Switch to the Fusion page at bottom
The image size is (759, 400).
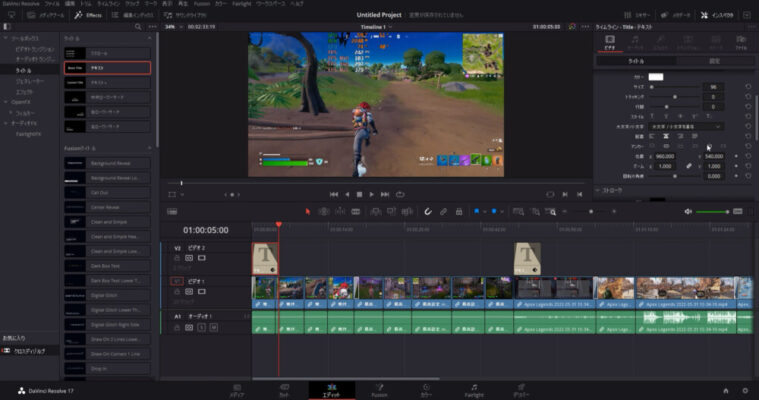379,390
